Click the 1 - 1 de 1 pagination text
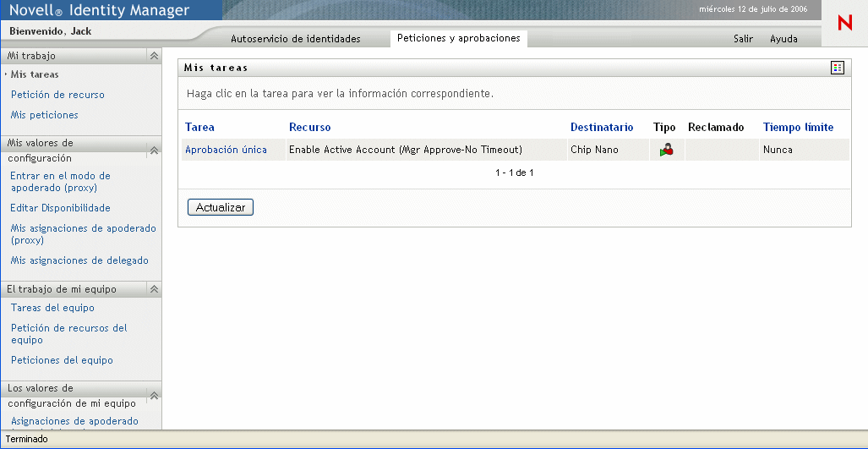Screen dimensions: 868x449 (514, 172)
